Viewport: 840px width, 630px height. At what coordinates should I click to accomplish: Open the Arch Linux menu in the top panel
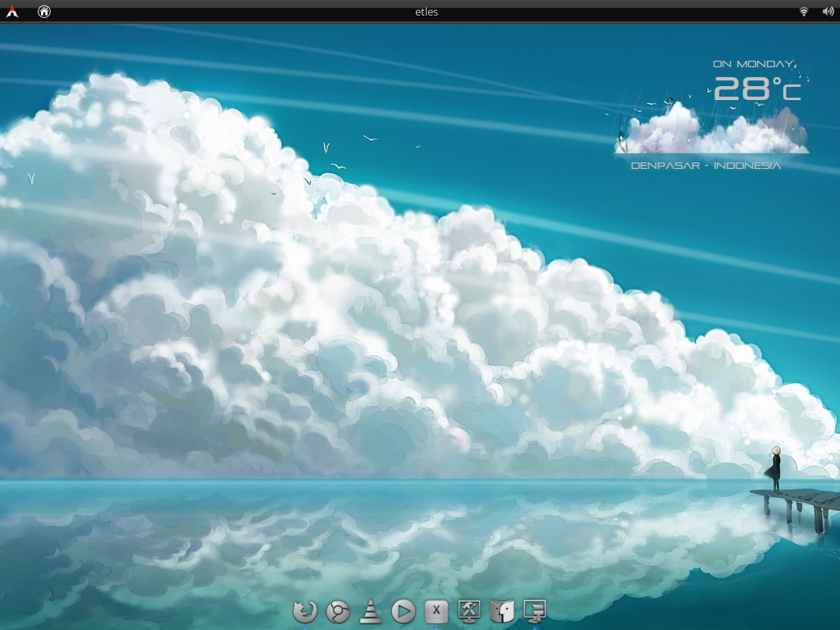(11, 11)
